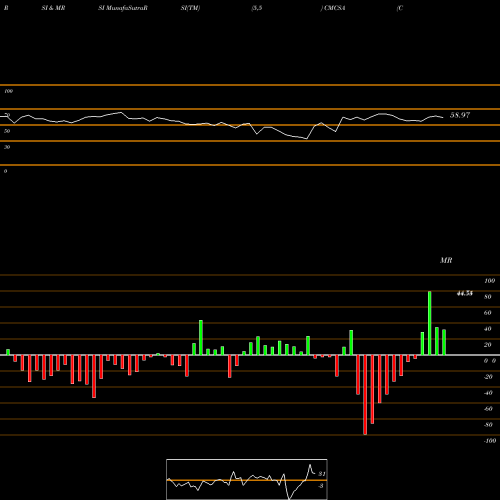This screenshot has width=500, height=500.
Task: Click the MR axis label -40
Action: pos(488,393)
